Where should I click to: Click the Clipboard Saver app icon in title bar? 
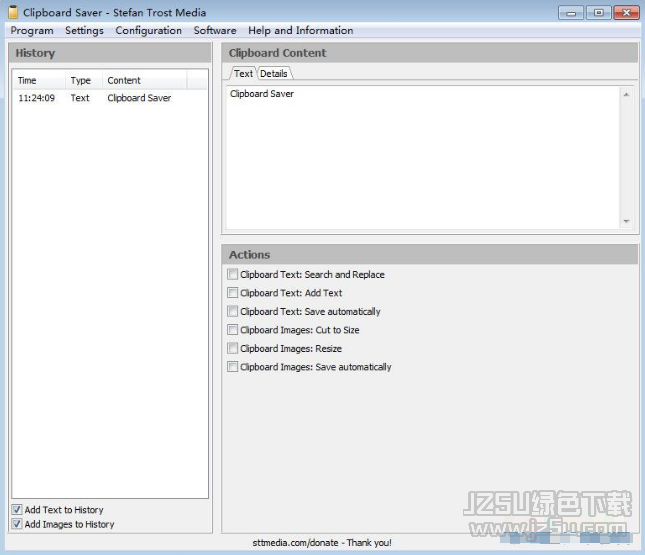tap(13, 12)
